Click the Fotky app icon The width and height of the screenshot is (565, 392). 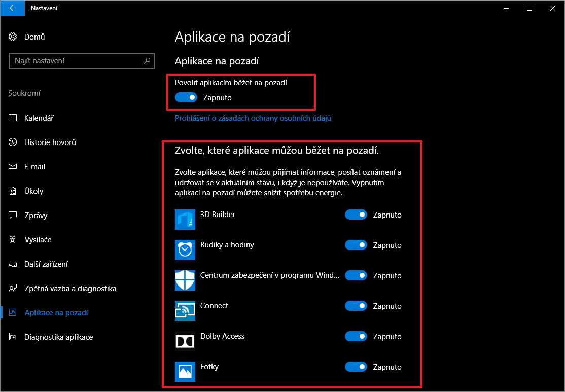coord(185,372)
